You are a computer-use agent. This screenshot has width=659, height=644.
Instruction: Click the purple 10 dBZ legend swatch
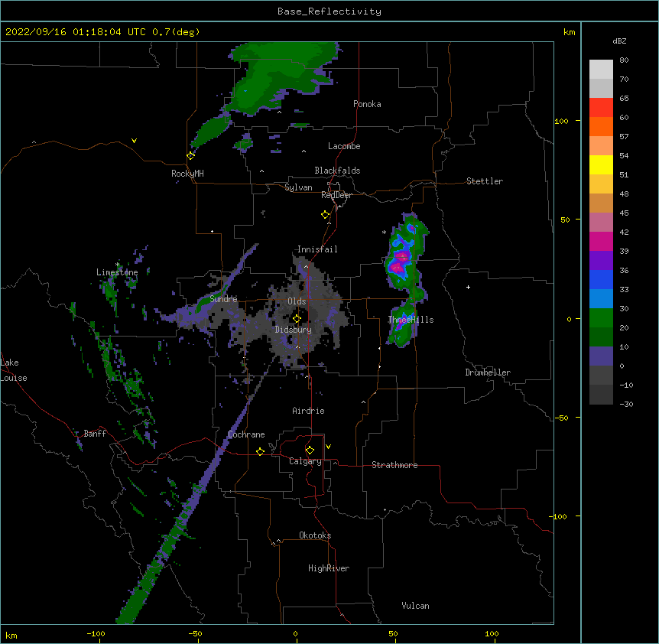tap(601, 356)
